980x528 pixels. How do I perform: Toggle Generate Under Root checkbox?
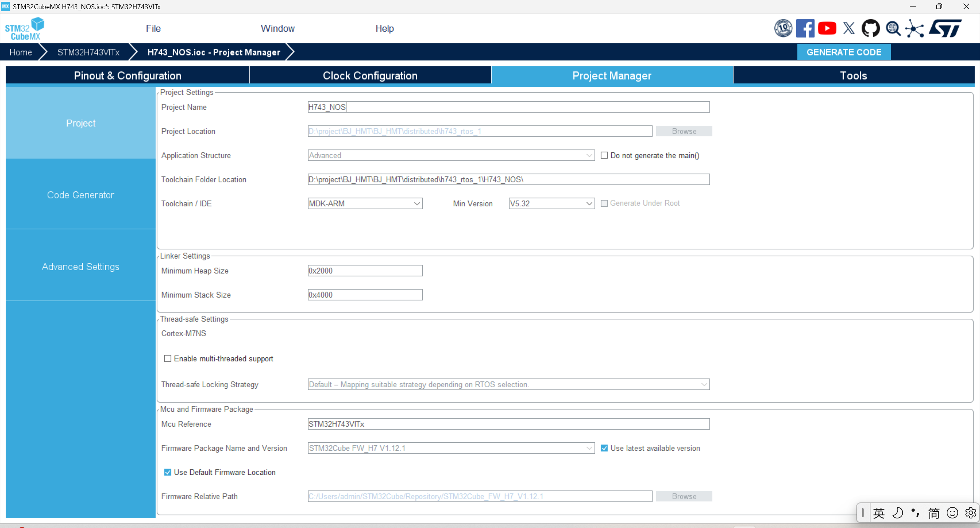pos(604,204)
